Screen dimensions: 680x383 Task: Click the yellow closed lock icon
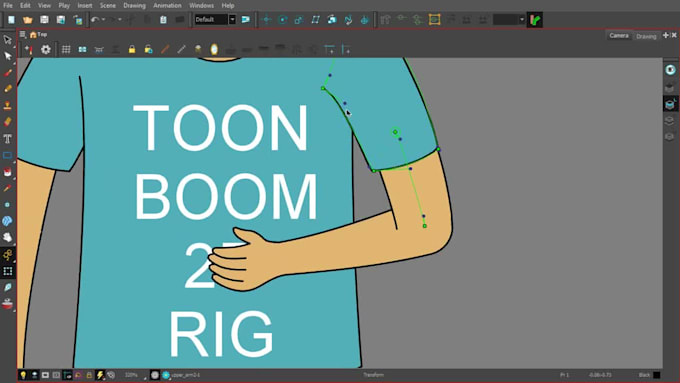tap(132, 49)
